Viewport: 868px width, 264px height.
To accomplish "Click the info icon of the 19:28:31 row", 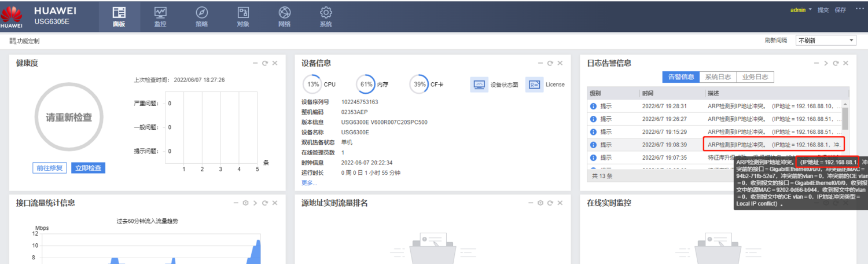I will coord(593,107).
